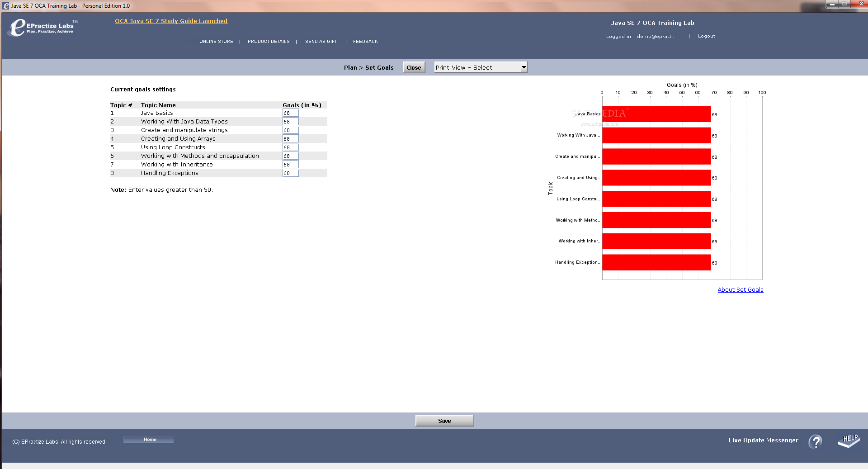Click goal field for Create and manipulate strings
The width and height of the screenshot is (868, 469).
click(290, 130)
